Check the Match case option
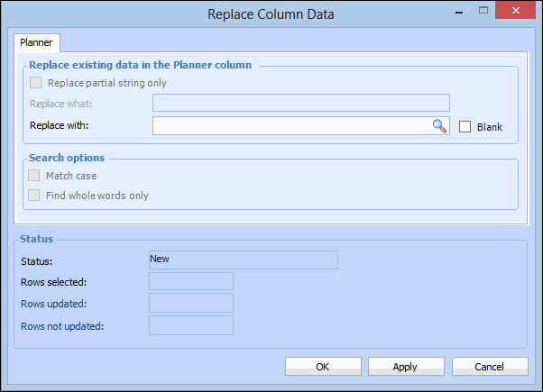 point(35,176)
